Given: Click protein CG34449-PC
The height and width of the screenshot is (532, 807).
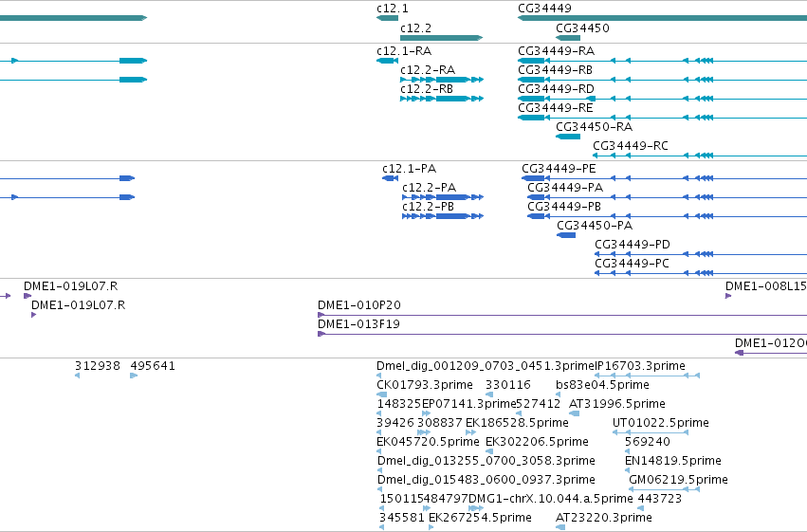Looking at the screenshot, I should click(x=632, y=264).
